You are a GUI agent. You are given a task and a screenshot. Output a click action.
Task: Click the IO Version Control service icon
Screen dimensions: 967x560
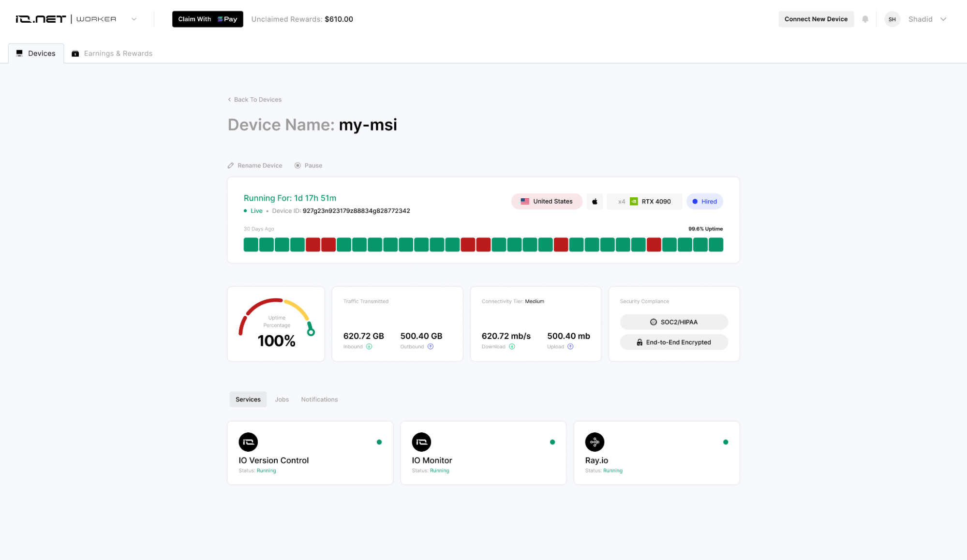coord(248,442)
